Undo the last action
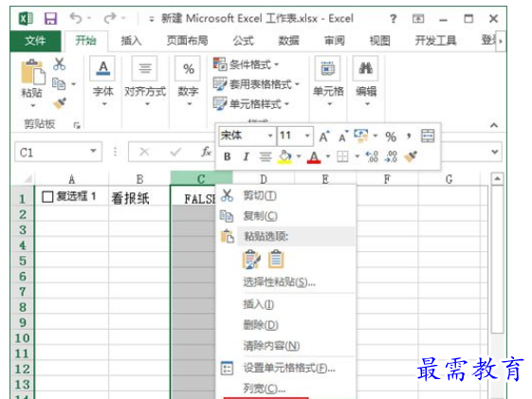Image resolution: width=532 pixels, height=399 pixels. (x=76, y=18)
